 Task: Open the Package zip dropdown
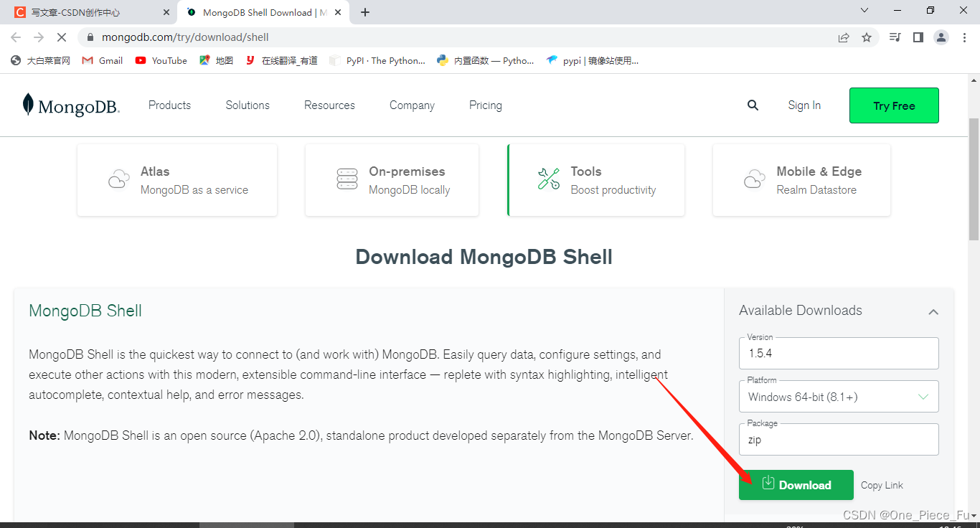[x=839, y=440]
